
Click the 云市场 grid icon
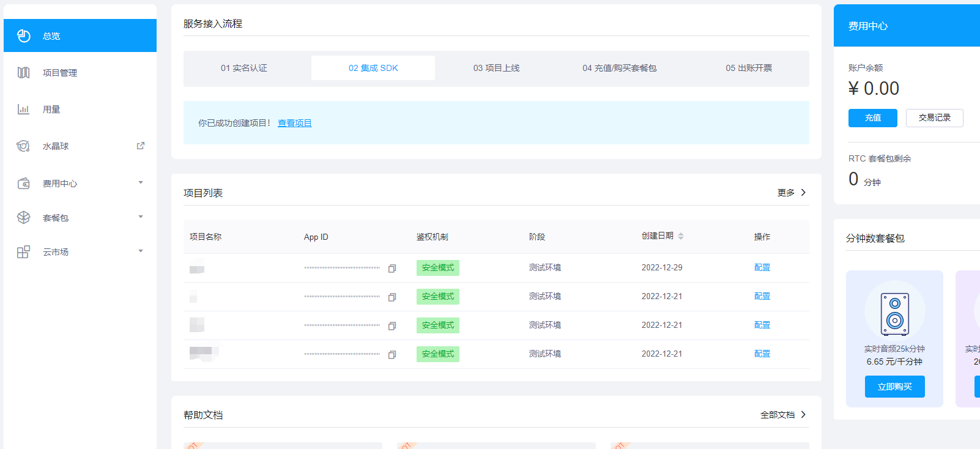pos(23,252)
